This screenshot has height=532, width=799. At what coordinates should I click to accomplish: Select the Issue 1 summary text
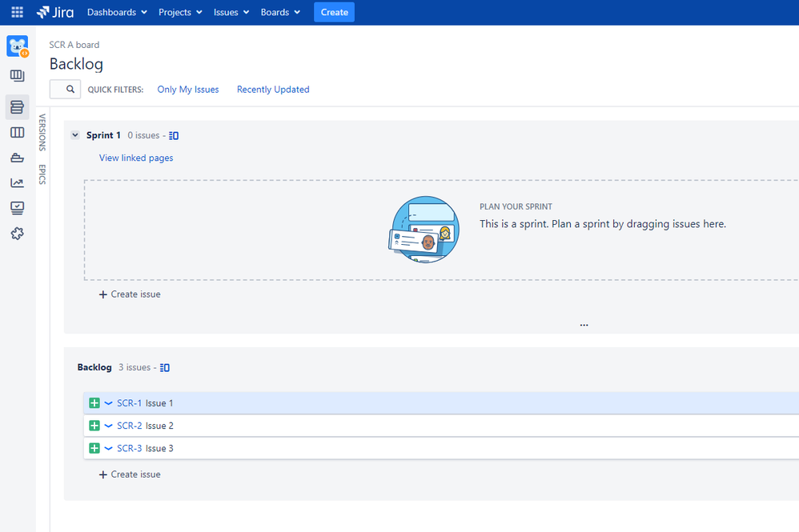(159, 403)
